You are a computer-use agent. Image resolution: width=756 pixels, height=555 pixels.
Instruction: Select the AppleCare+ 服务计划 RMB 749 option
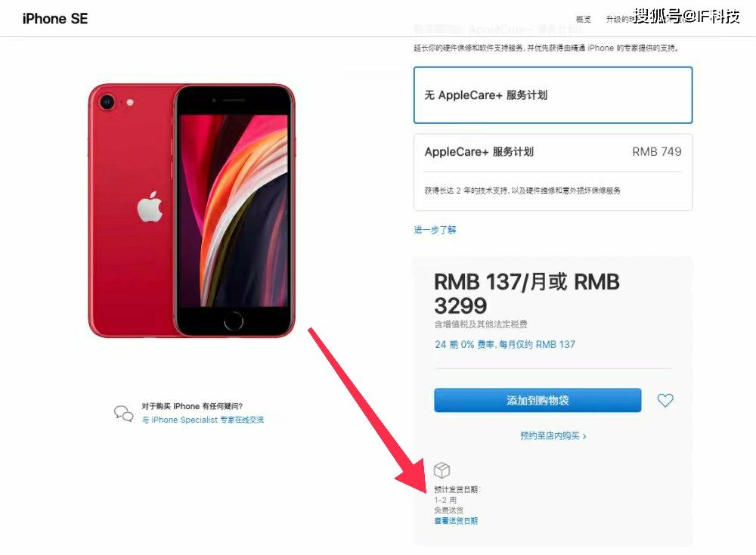[x=553, y=172]
